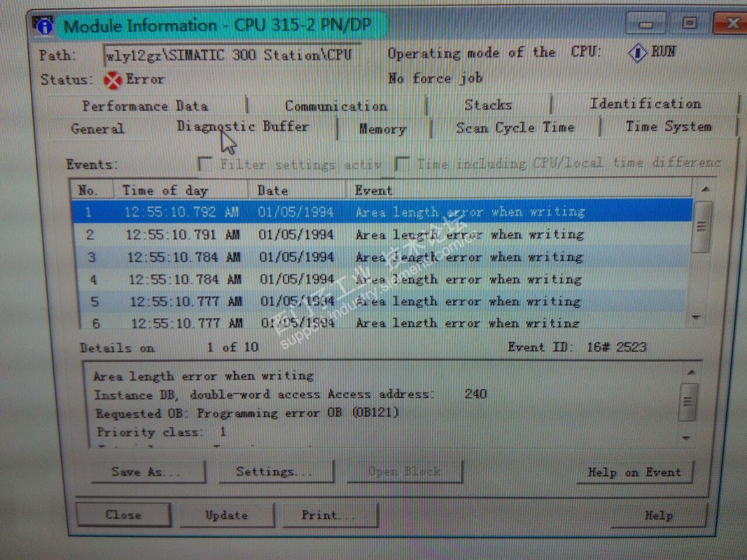747x560 pixels.
Task: Open the General tab
Action: pyautogui.click(x=97, y=128)
